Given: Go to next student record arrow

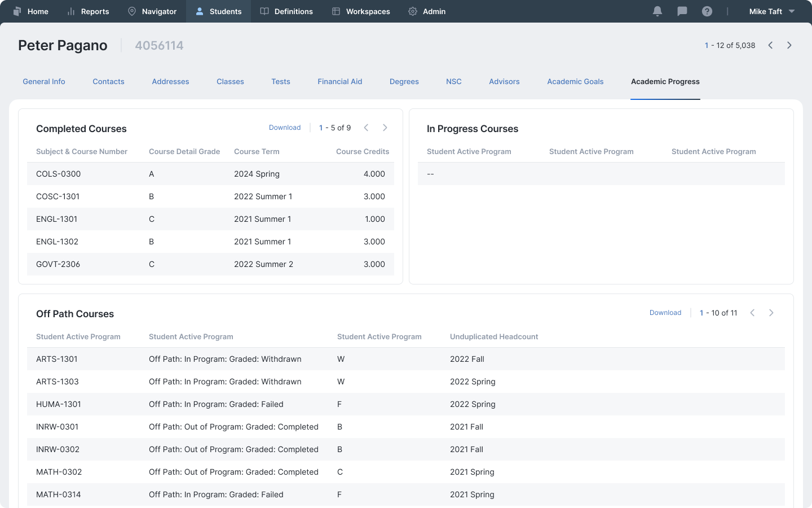Looking at the screenshot, I should coord(789,45).
